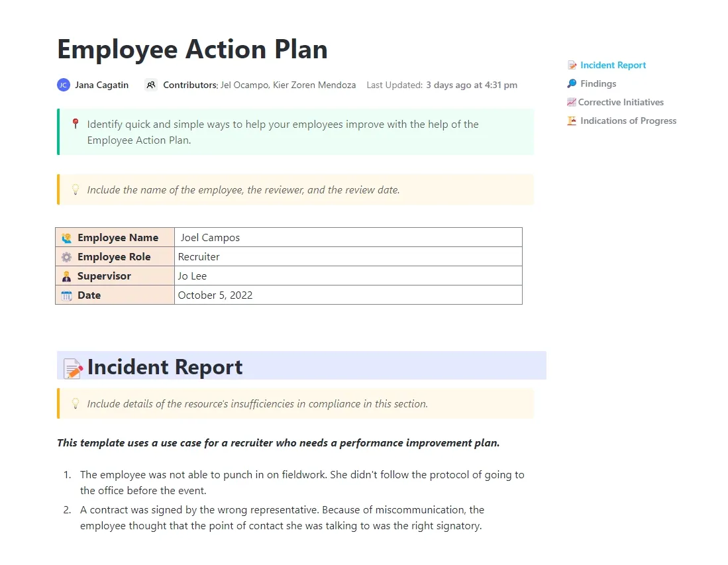
Task: Click the Supervisor person icon
Action: tap(67, 276)
